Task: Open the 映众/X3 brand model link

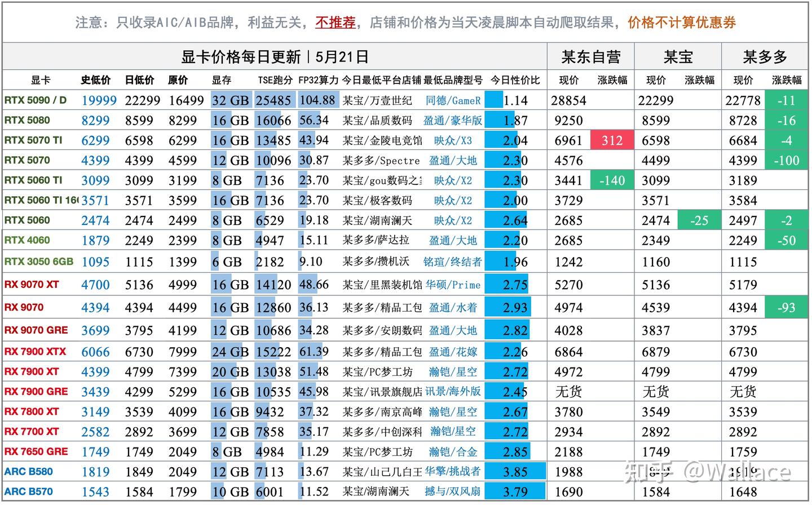Action: 453,140
